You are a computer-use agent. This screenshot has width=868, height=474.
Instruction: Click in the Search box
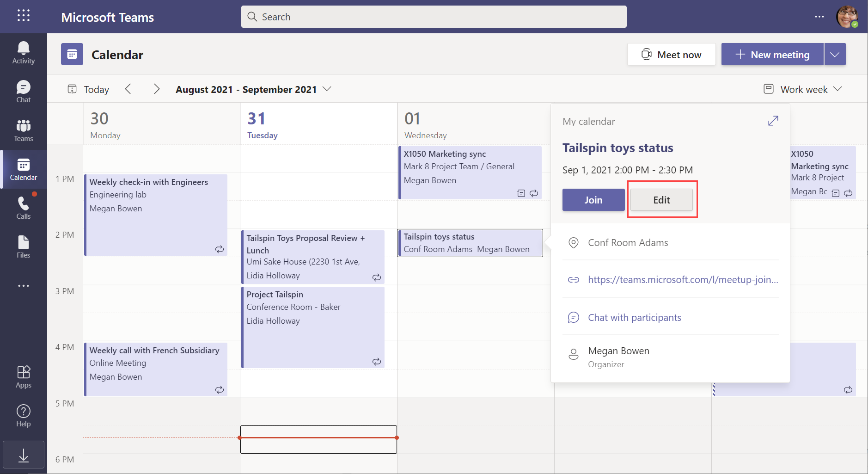tap(434, 17)
